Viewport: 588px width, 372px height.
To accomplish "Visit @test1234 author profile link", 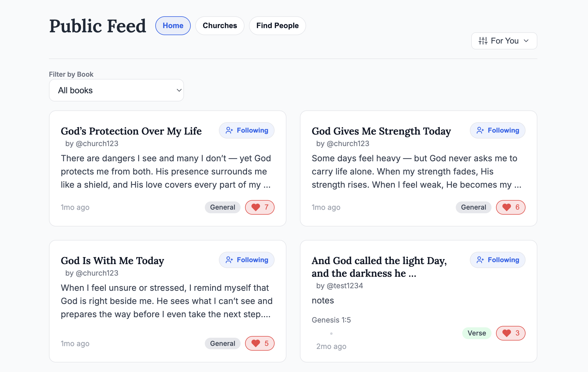I will pyautogui.click(x=345, y=286).
